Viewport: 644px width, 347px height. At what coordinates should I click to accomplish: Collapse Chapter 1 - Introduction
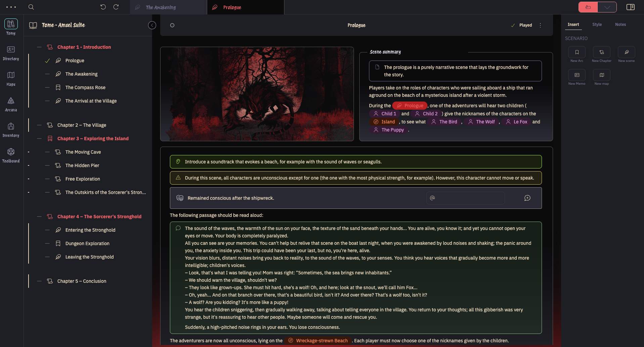[x=39, y=47]
